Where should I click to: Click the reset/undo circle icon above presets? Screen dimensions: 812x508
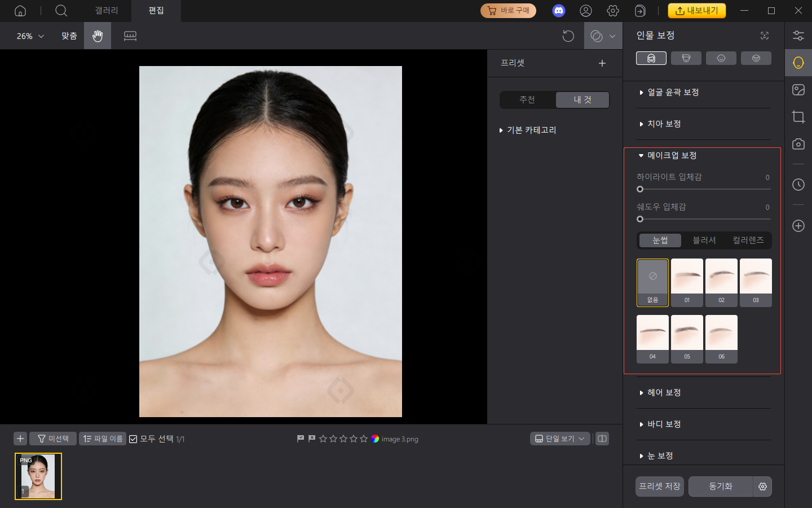tap(568, 36)
